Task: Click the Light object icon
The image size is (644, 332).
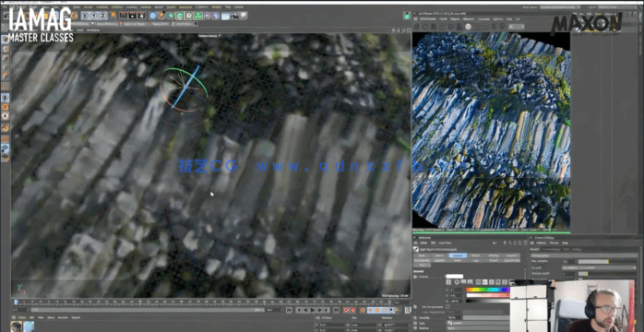Action: point(244,16)
